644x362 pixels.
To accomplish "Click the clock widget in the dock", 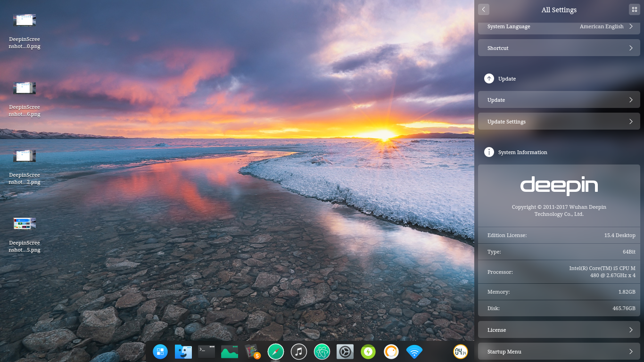I will 460,352.
